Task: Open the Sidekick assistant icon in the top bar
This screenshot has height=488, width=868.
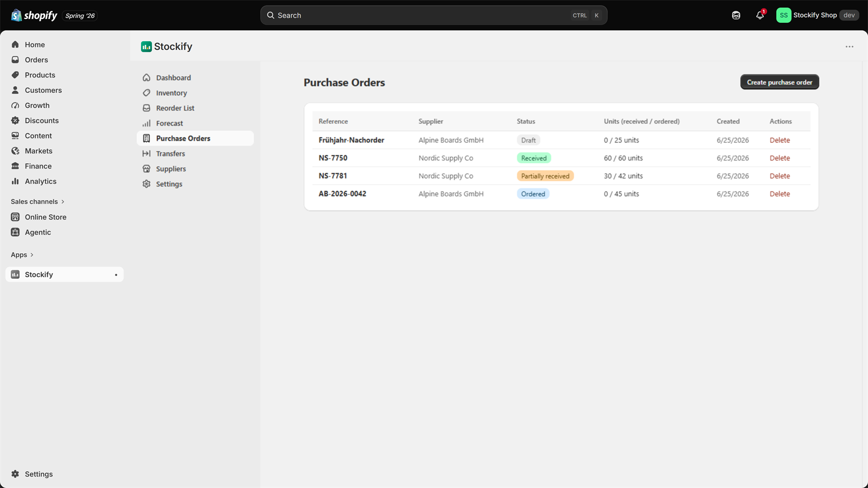Action: [736, 15]
